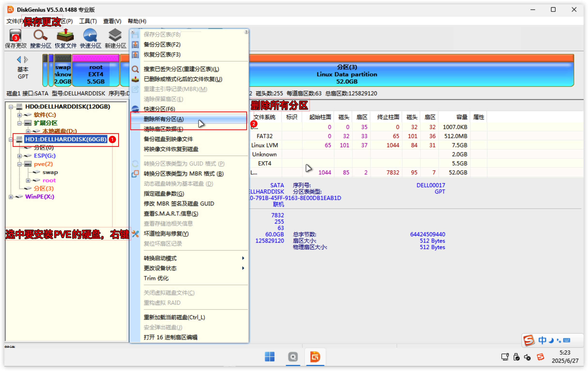Click the convert to MBR format icon
588x371 pixels.
135,174
